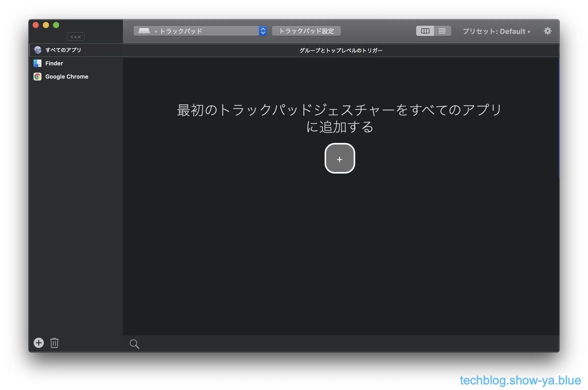
Task: Click the グループとトップレベルのトリガー column header
Action: coord(341,51)
